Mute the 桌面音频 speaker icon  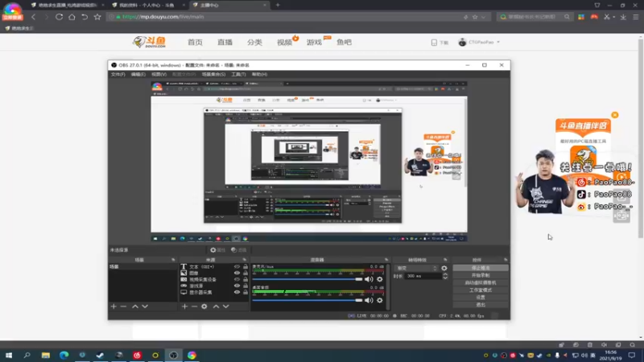pos(369,300)
